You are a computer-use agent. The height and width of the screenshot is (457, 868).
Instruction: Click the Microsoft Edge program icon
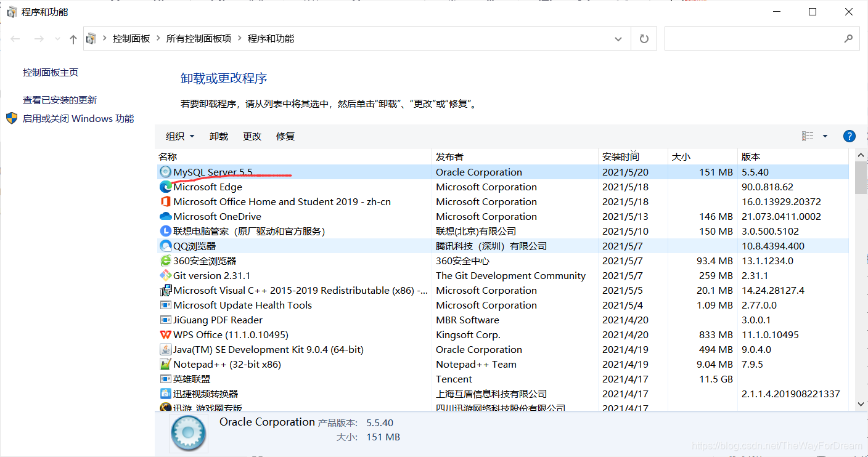pyautogui.click(x=165, y=187)
